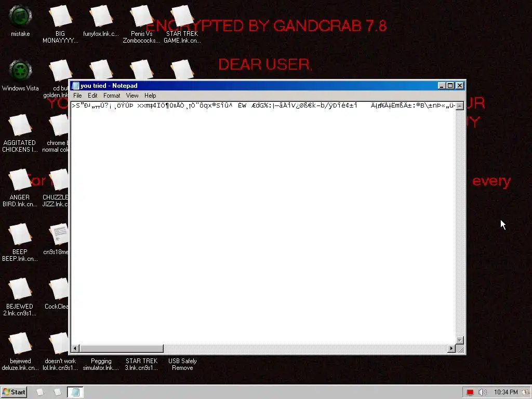
Task: Minimize the you tried Notepad window
Action: tap(441, 86)
